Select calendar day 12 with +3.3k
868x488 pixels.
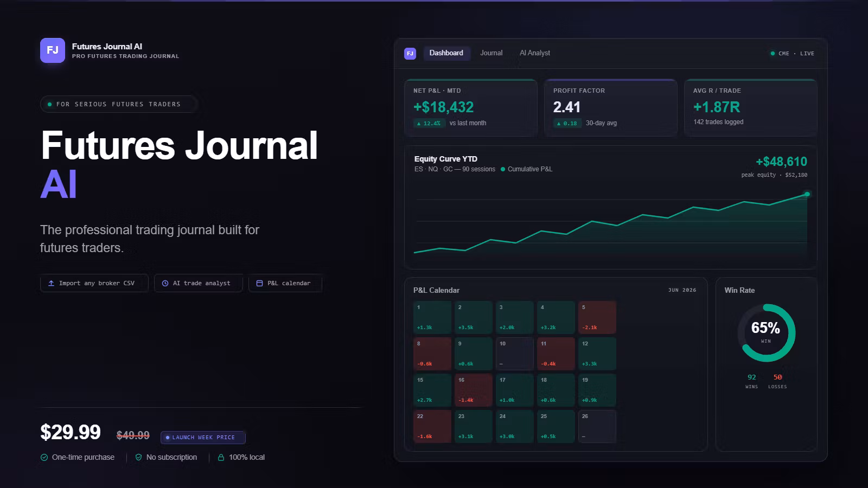tap(597, 354)
